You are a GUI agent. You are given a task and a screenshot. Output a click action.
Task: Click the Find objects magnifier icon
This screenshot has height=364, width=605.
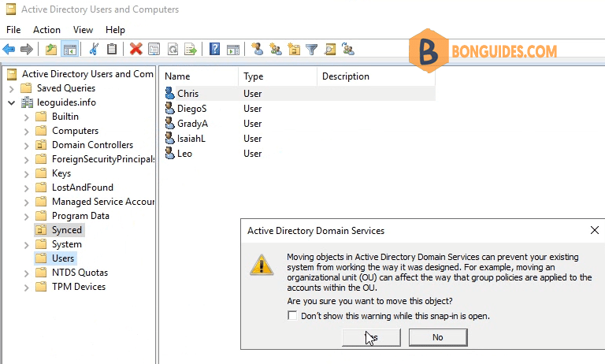coord(330,50)
